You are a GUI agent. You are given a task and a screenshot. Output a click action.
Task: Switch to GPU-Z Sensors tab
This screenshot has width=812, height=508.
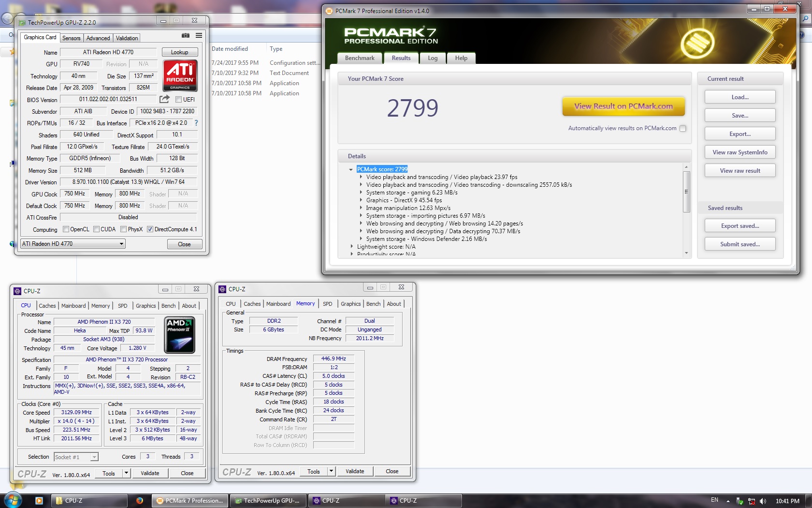(71, 38)
